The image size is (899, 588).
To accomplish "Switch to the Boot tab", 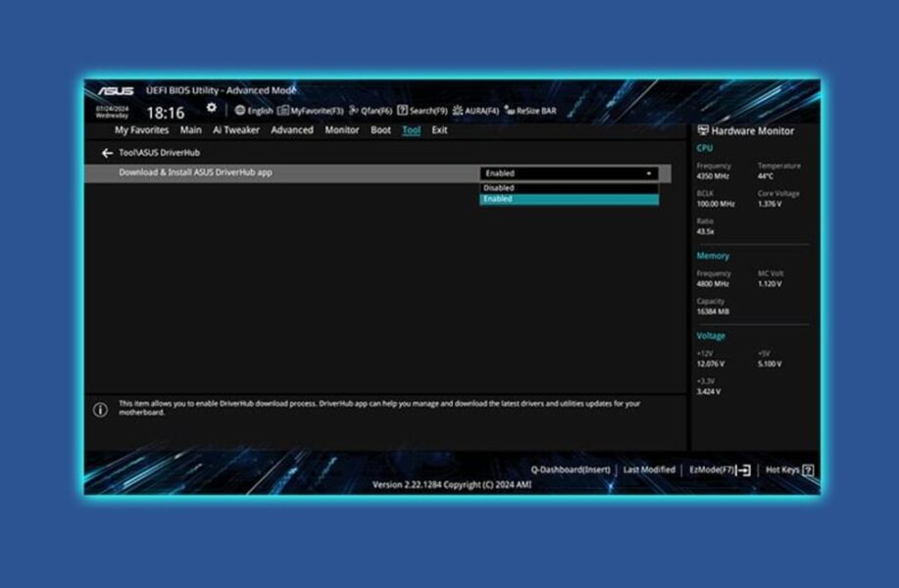I will 380,130.
